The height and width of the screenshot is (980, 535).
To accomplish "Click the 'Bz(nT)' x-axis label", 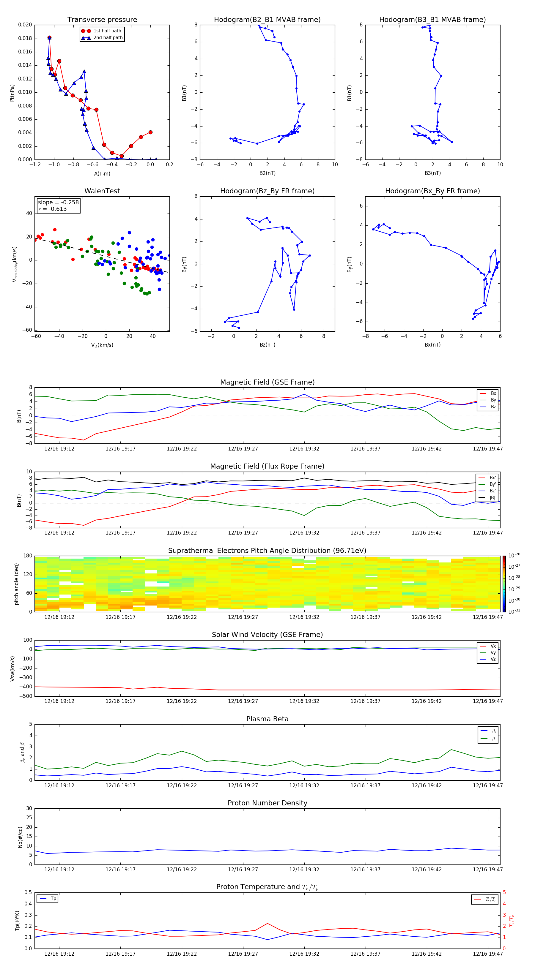I will (267, 345).
